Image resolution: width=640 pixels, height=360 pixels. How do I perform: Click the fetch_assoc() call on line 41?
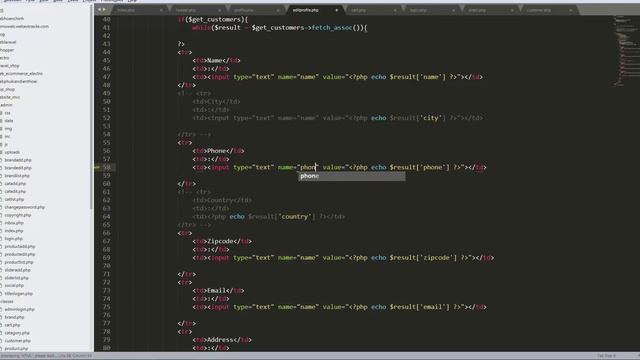click(x=339, y=28)
